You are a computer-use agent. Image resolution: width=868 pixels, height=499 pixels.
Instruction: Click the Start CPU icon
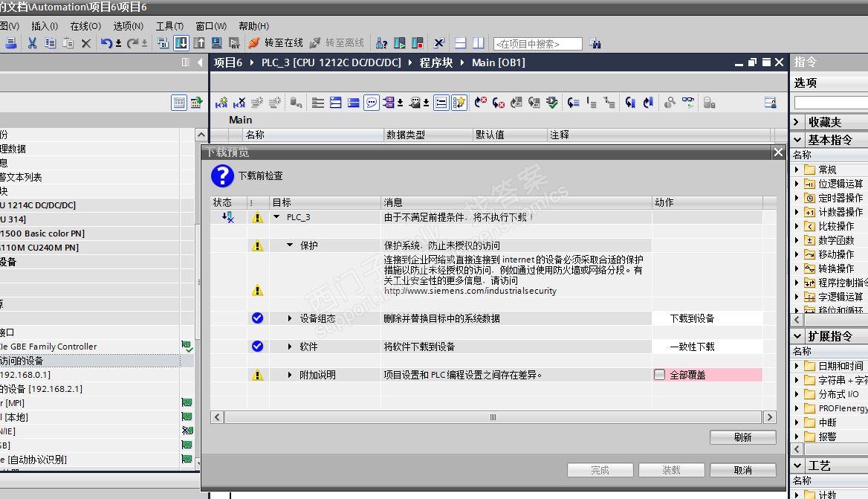(x=399, y=42)
